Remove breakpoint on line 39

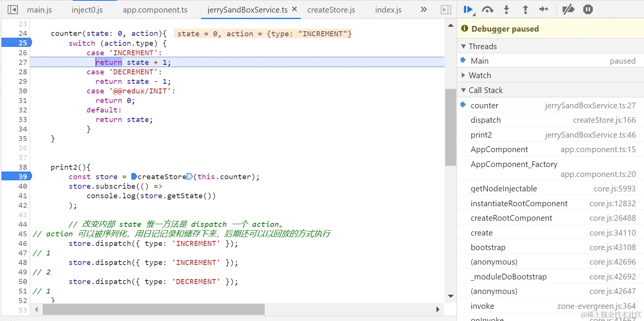tap(16, 177)
